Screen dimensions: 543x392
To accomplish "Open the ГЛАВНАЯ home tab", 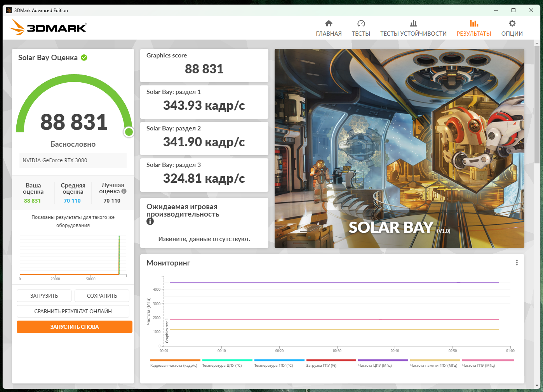I will (x=329, y=28).
